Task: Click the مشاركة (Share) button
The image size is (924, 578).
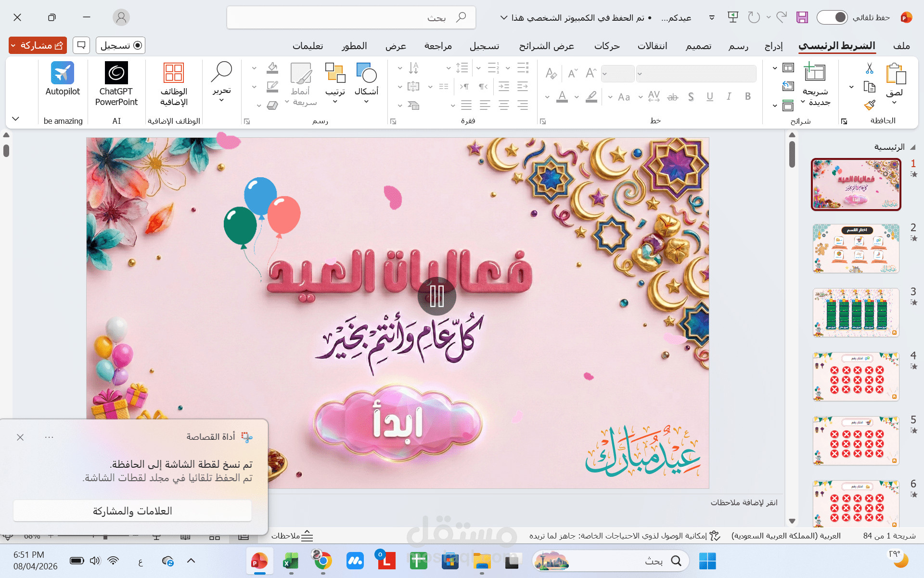Action: click(37, 45)
